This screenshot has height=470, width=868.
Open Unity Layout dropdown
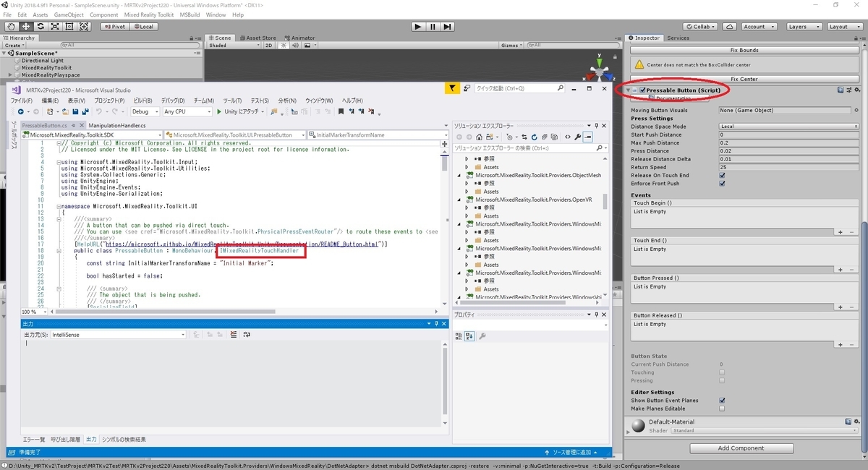[x=843, y=27]
